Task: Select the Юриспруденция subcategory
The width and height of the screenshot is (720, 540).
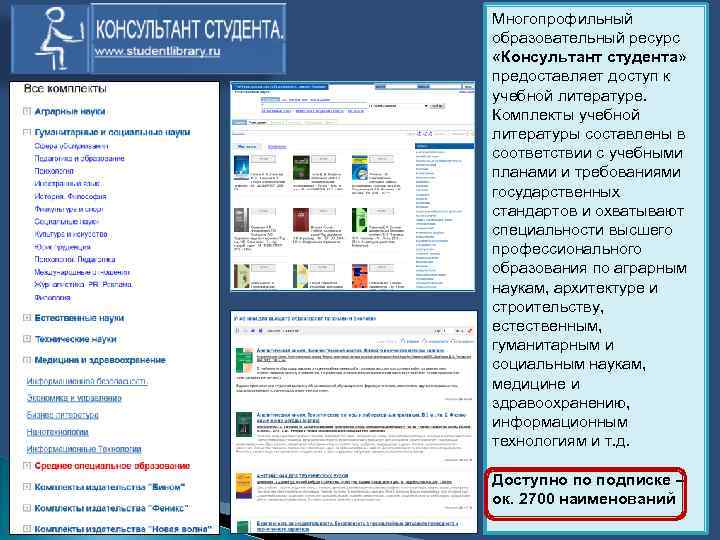Action: pyautogui.click(x=62, y=247)
